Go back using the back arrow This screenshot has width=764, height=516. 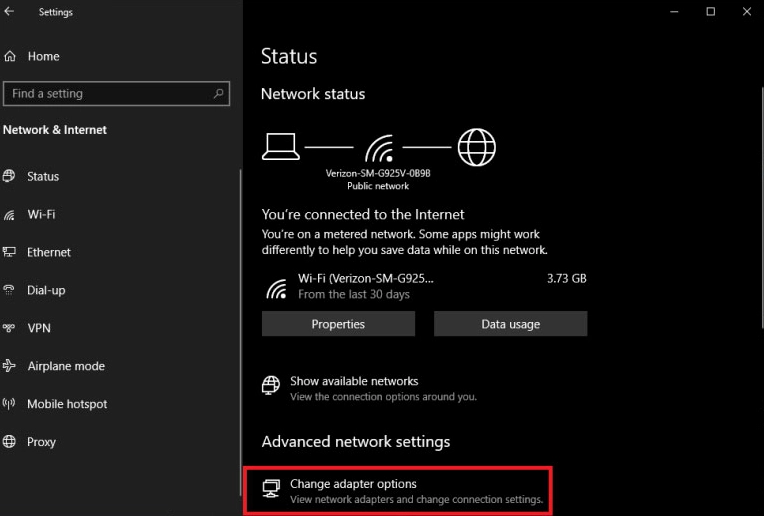10,13
